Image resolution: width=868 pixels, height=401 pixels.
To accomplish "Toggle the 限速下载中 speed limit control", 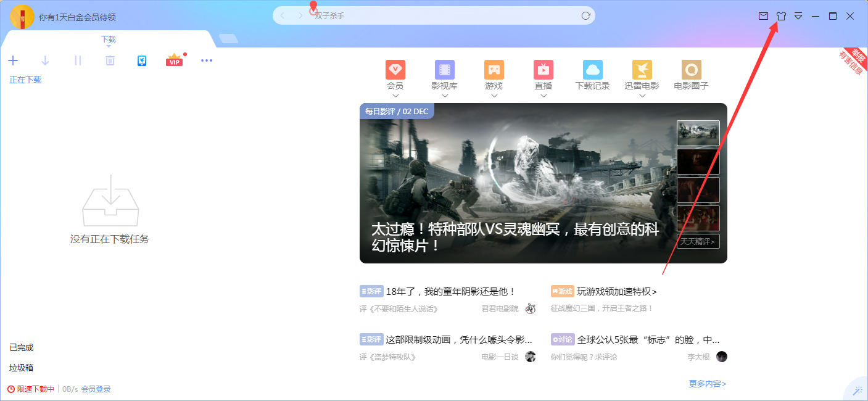I will (x=27, y=389).
